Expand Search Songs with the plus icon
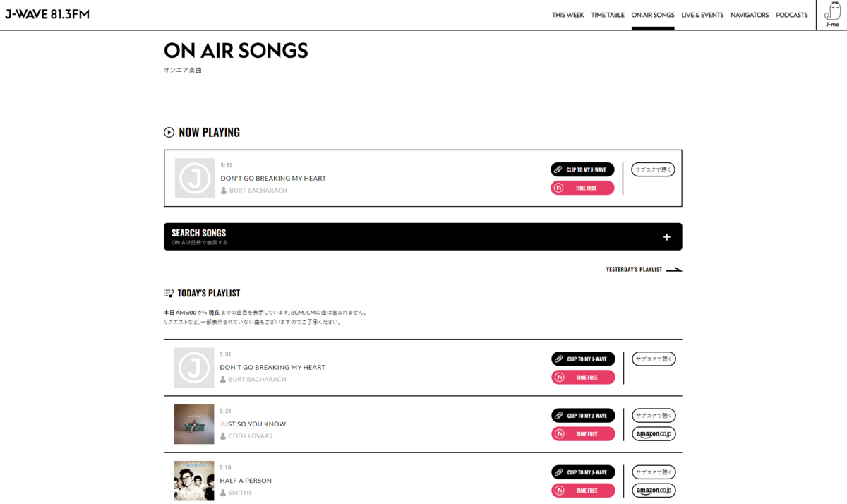Viewport: 847px width, 504px height. click(x=667, y=237)
